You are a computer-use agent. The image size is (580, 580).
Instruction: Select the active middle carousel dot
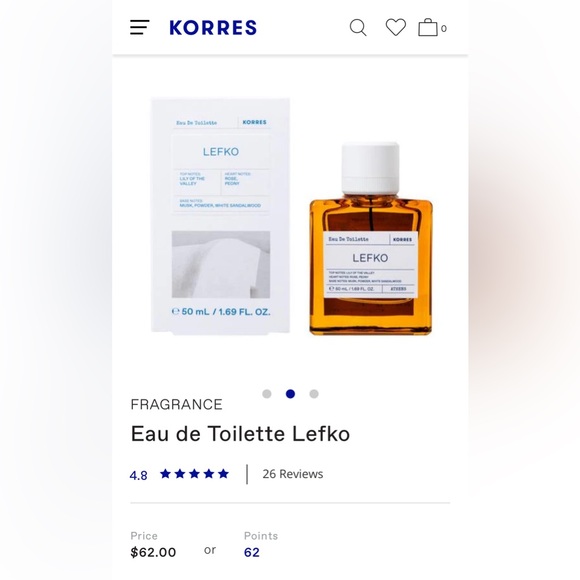(x=290, y=394)
